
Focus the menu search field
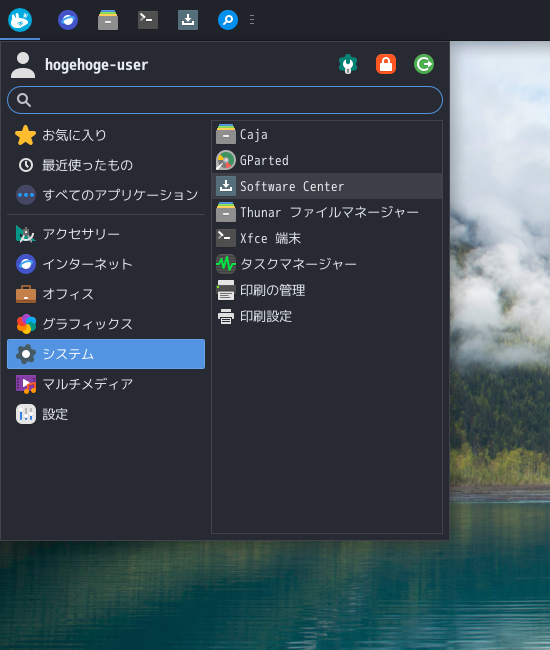pos(225,100)
